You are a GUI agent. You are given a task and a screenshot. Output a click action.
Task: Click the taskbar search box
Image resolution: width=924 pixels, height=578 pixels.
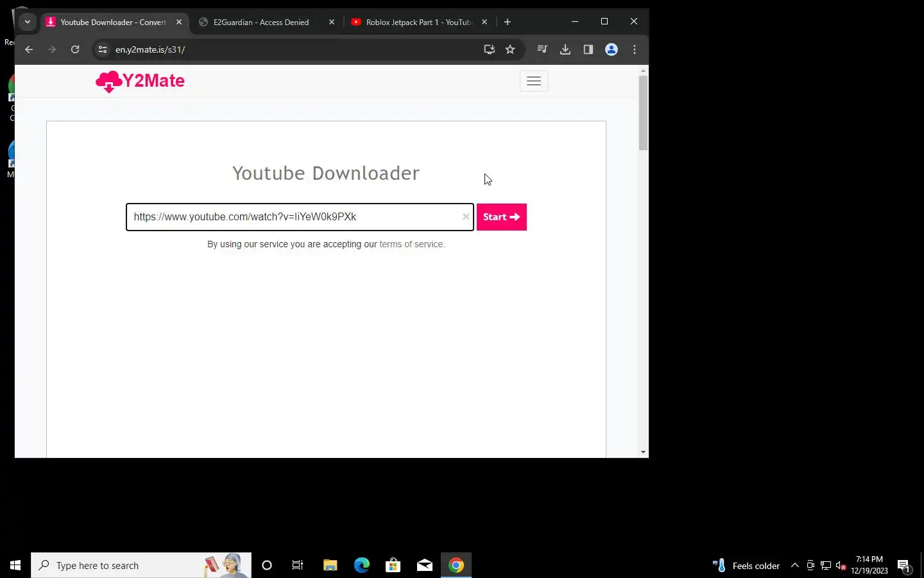pyautogui.click(x=141, y=565)
